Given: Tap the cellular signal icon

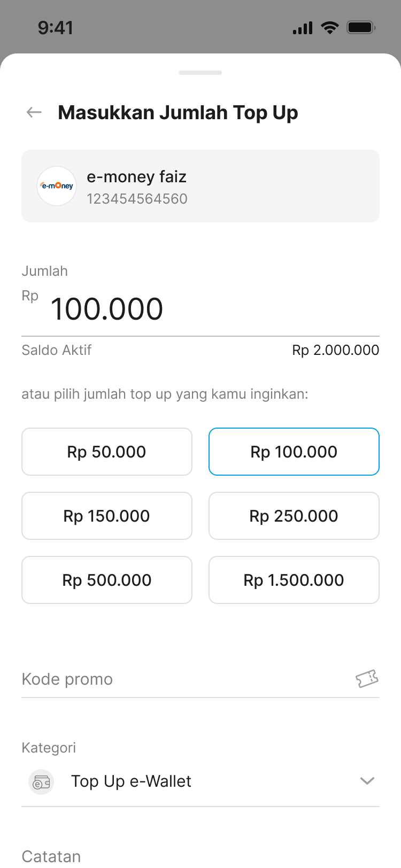Looking at the screenshot, I should tap(303, 28).
